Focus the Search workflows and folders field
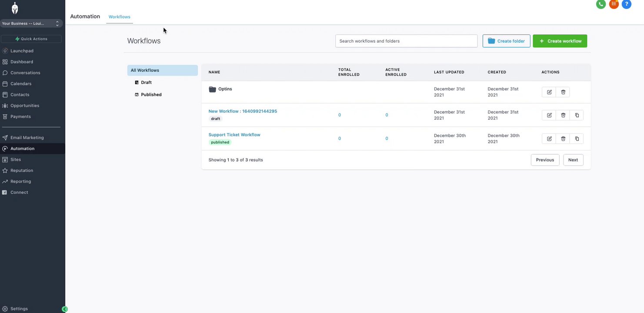Image resolution: width=644 pixels, height=313 pixels. [x=406, y=41]
